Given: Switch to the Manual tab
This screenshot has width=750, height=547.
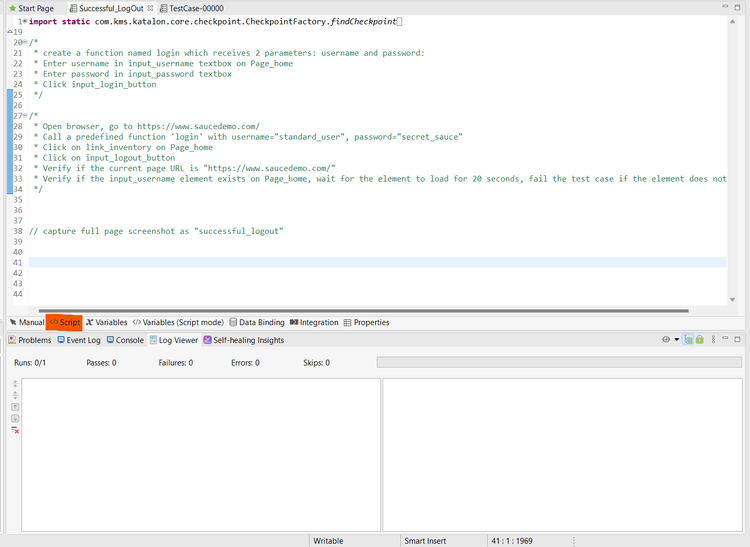Looking at the screenshot, I should coord(26,323).
